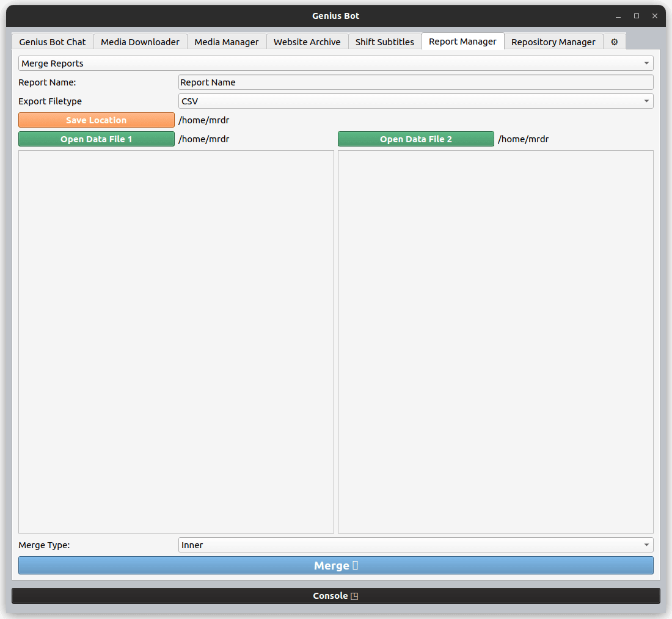Click the blue Merge button
672x619 pixels.
click(335, 565)
